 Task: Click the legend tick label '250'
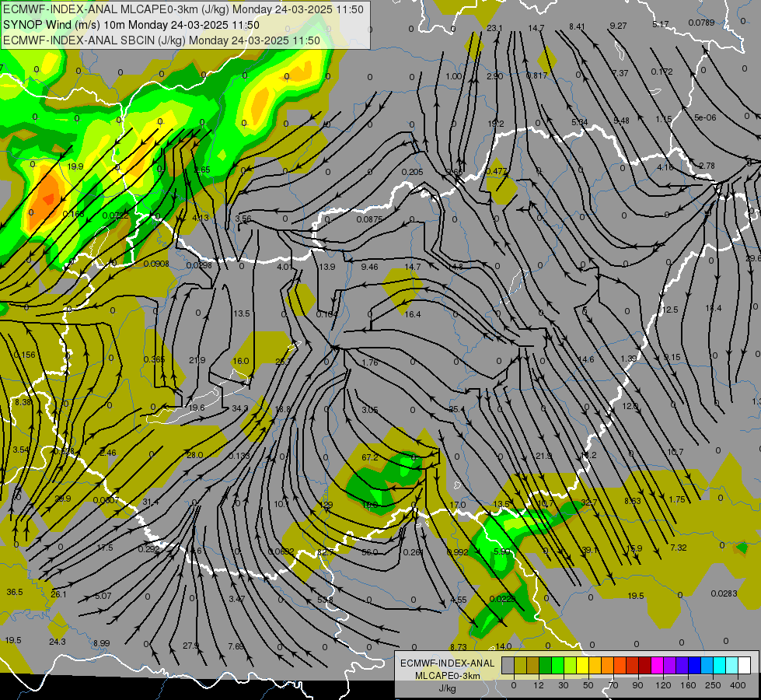click(x=713, y=685)
